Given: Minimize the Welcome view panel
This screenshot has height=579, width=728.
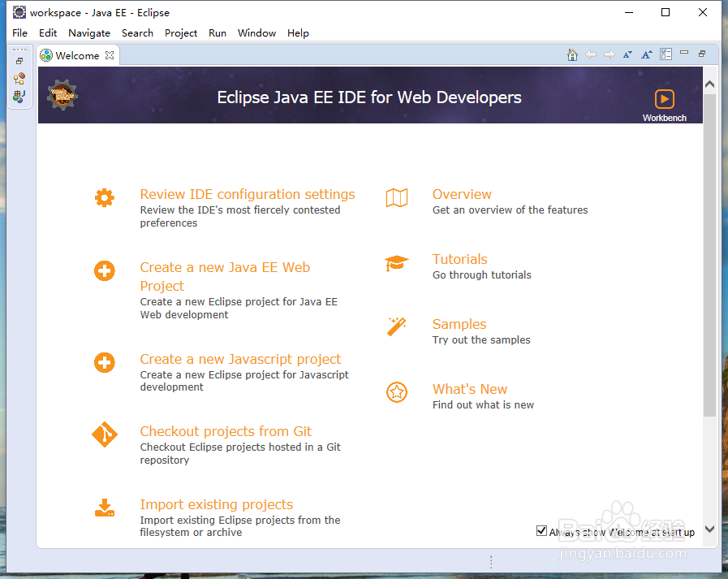Looking at the screenshot, I should [x=684, y=53].
